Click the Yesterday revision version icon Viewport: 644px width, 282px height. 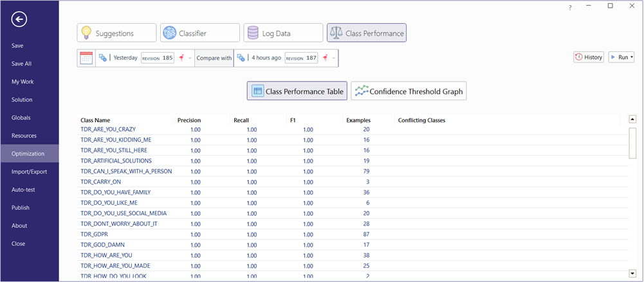102,58
